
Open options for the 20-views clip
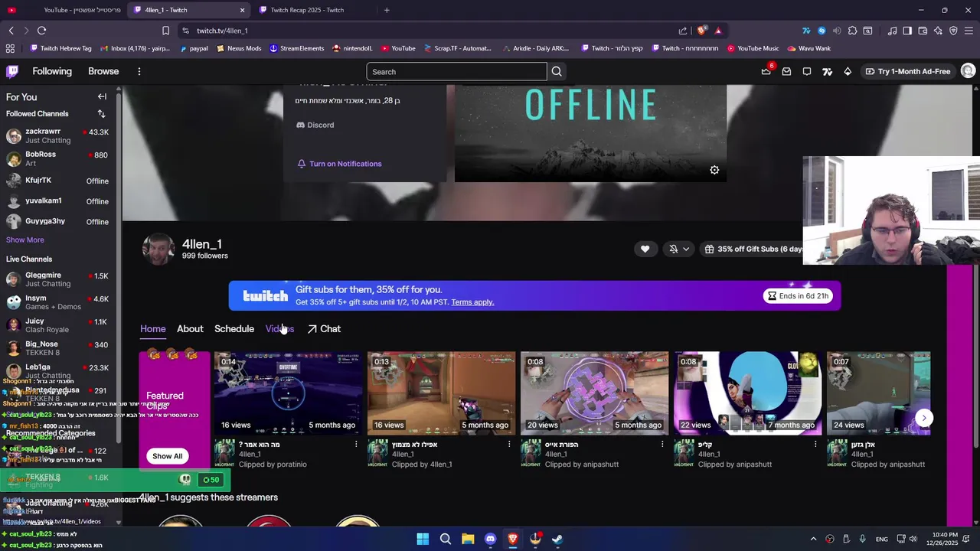tap(662, 444)
